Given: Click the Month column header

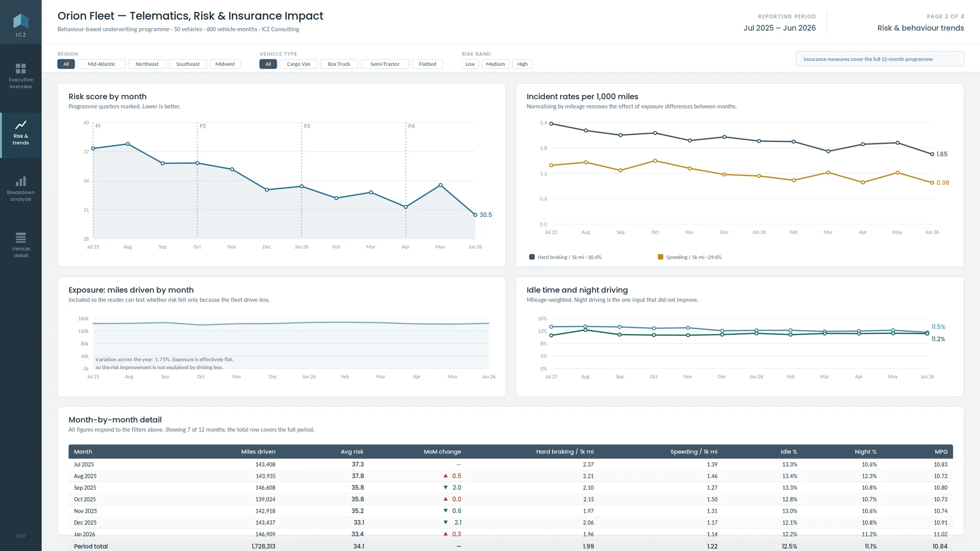Looking at the screenshot, I should 83,452.
